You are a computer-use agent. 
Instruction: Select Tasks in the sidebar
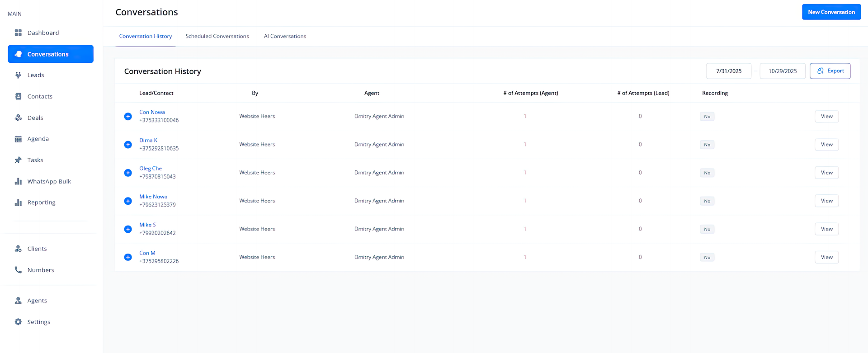pos(51,160)
